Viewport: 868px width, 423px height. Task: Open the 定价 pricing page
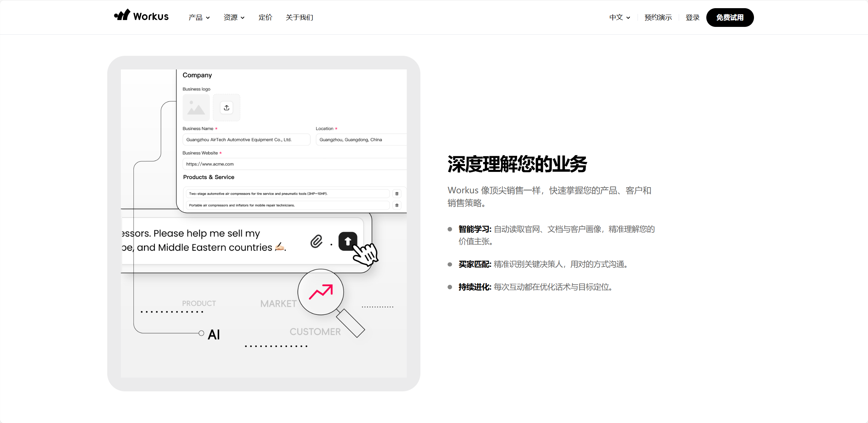(266, 17)
